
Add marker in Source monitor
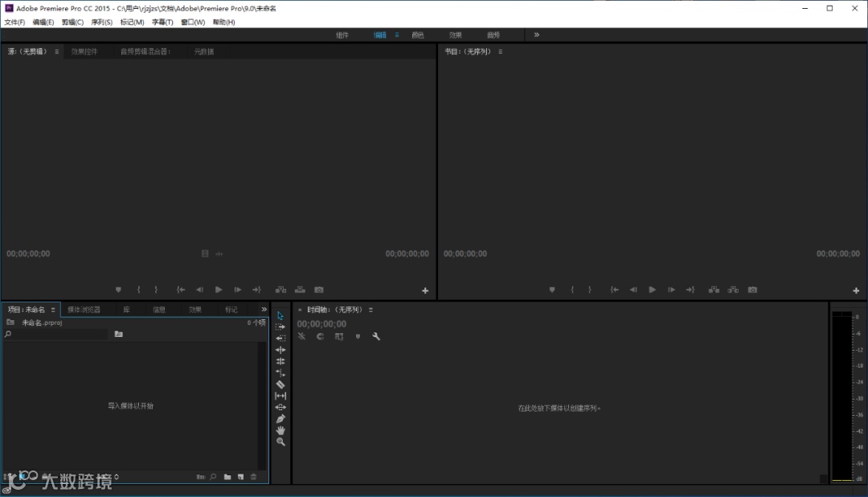tap(118, 290)
